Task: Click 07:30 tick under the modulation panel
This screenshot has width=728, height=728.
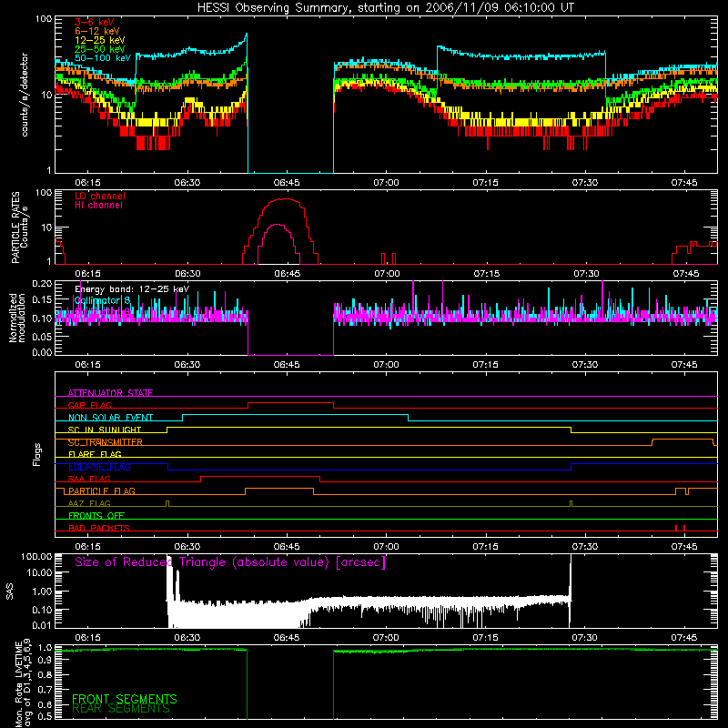Action: click(585, 365)
